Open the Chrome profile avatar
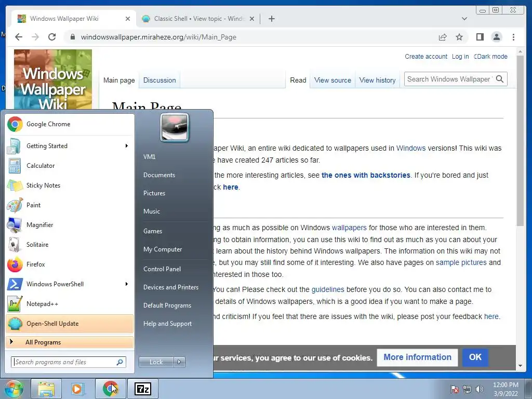 (x=496, y=37)
